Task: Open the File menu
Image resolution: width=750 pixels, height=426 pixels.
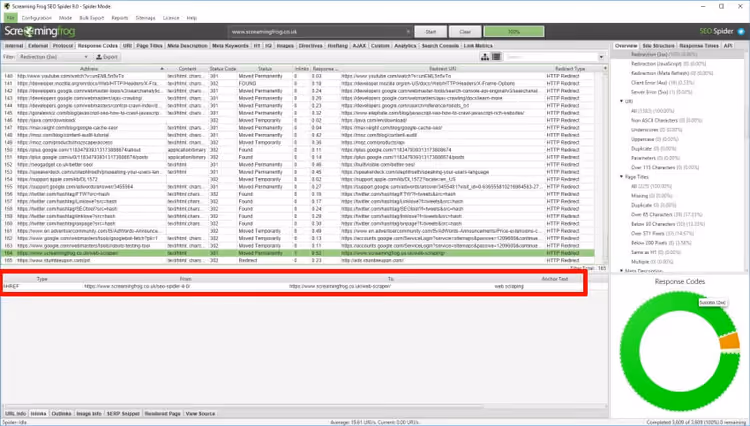Action: coord(11,18)
